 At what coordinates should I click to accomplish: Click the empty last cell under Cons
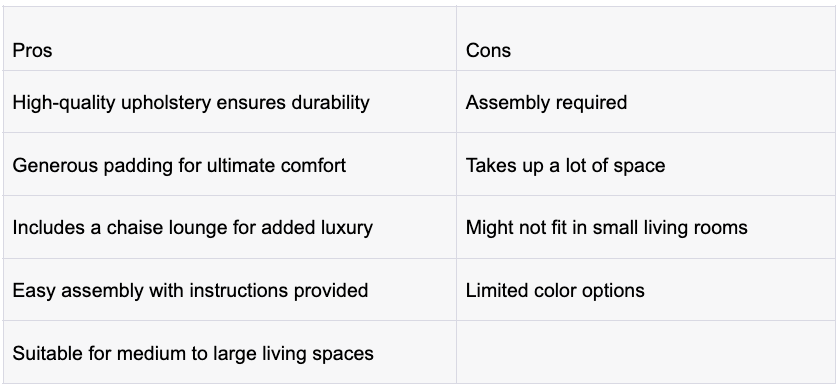pyautogui.click(x=646, y=352)
